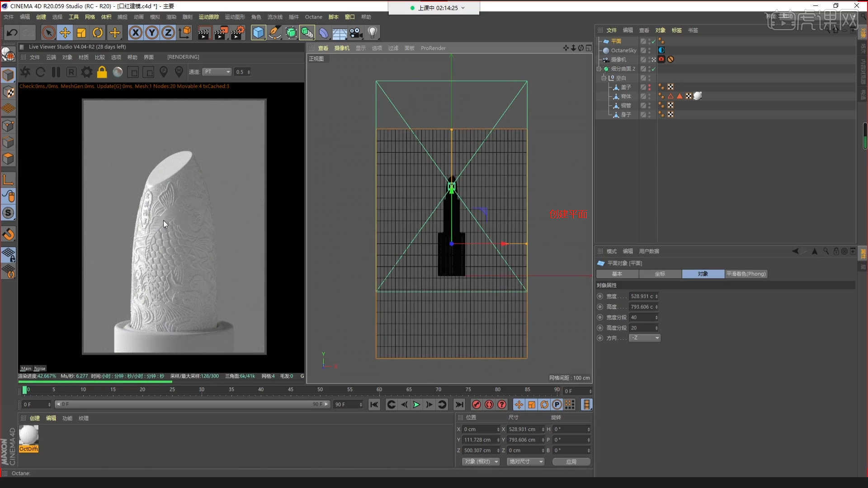Play the animation forward
Screen dimensions: 868x488
click(x=416, y=405)
